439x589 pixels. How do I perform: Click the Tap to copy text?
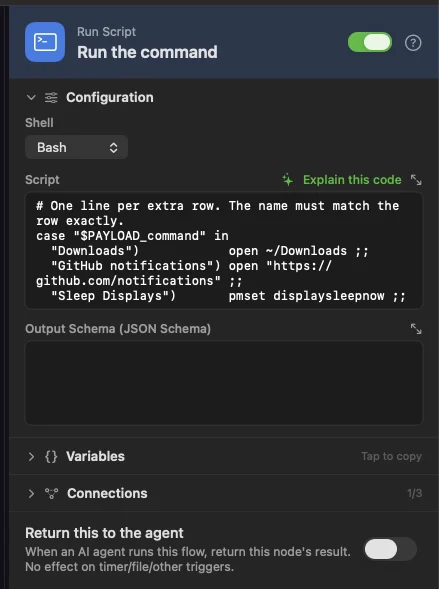(391, 456)
